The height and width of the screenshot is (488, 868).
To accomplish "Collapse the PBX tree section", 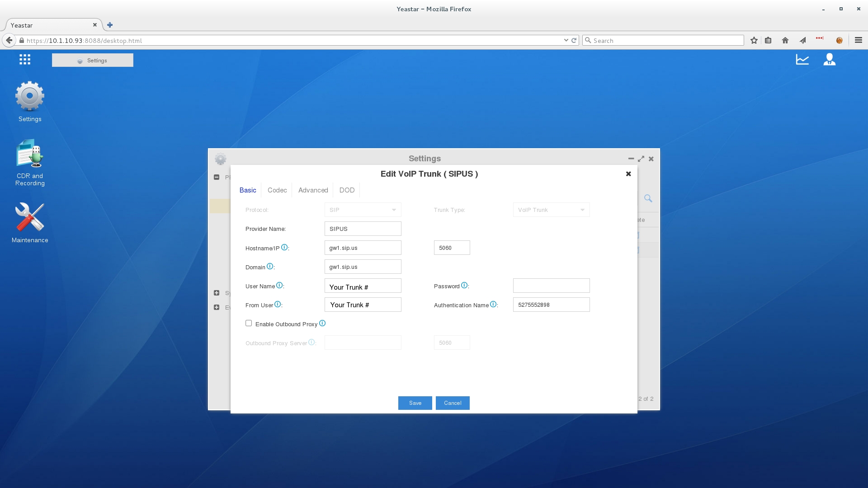I will pos(217,177).
